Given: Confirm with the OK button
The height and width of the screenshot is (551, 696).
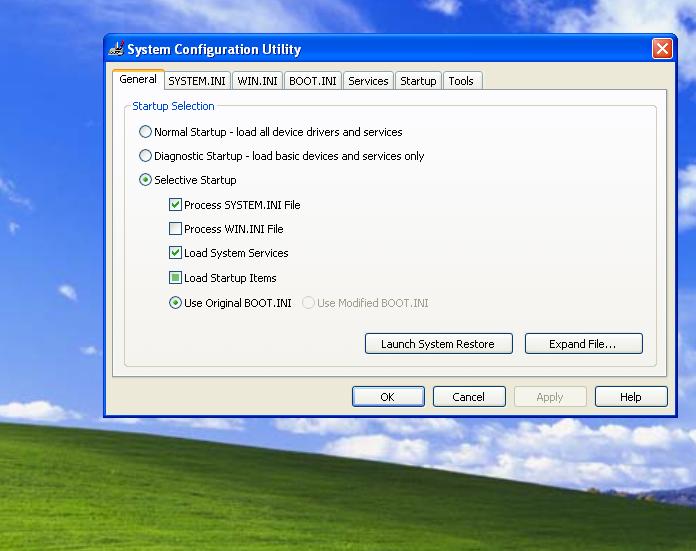Looking at the screenshot, I should [x=388, y=396].
